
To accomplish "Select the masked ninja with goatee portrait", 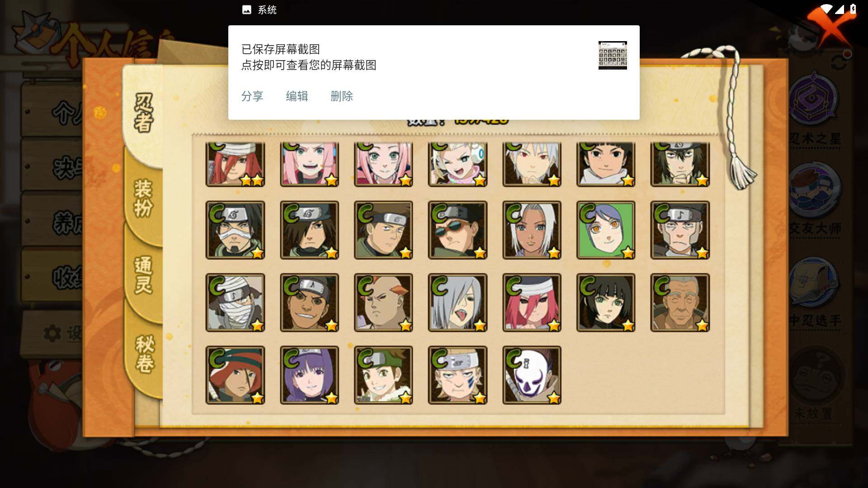I will click(x=235, y=230).
